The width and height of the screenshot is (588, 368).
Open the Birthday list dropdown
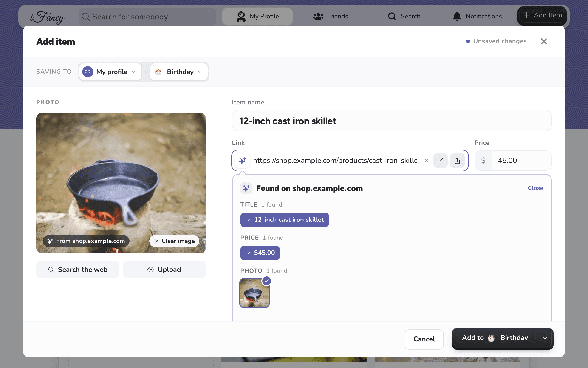(x=179, y=72)
